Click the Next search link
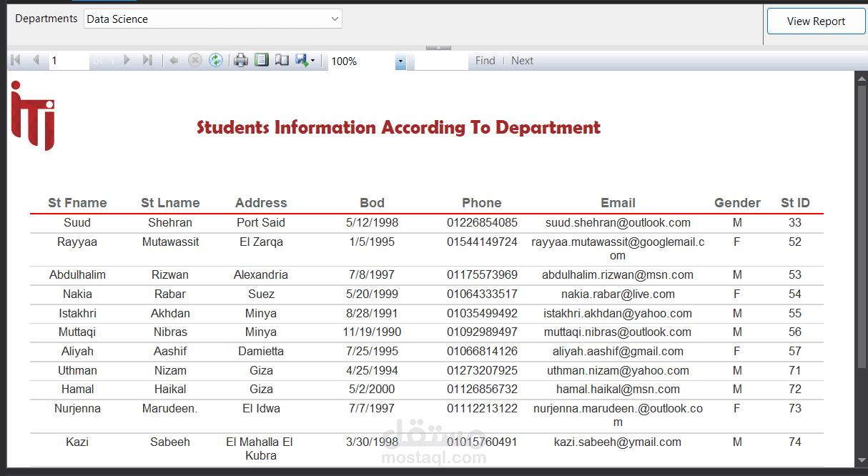 coord(522,60)
